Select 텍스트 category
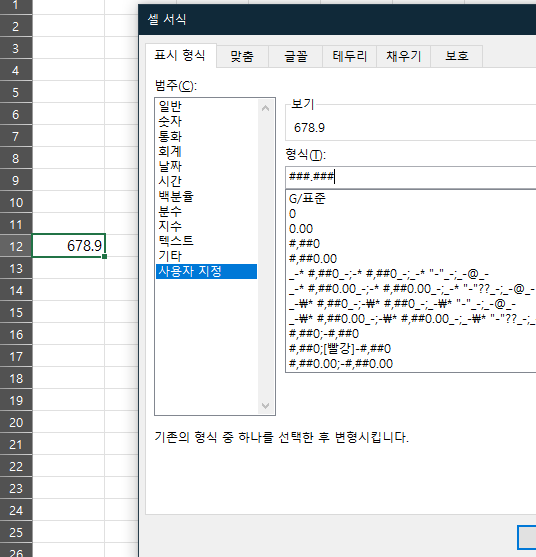The width and height of the screenshot is (536, 557). [x=206, y=241]
